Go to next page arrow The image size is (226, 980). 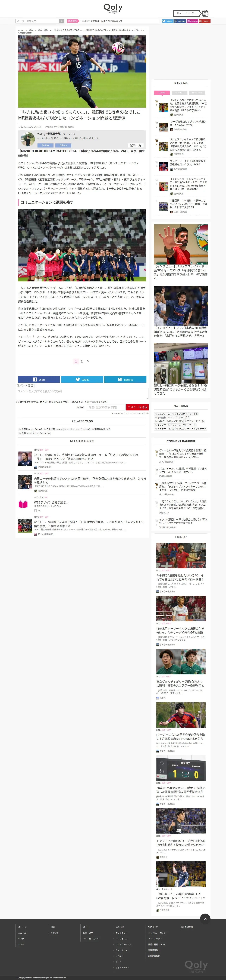coord(88,361)
